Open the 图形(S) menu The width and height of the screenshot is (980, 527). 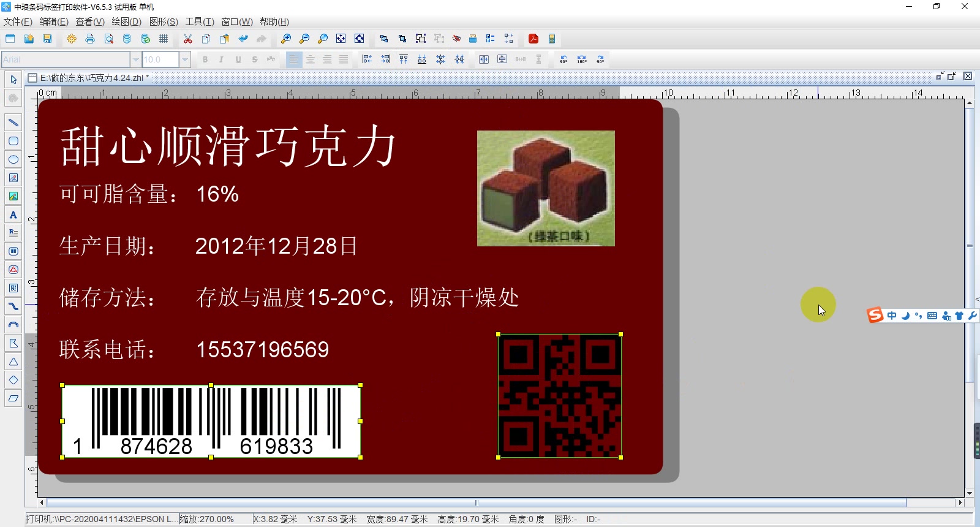(164, 21)
